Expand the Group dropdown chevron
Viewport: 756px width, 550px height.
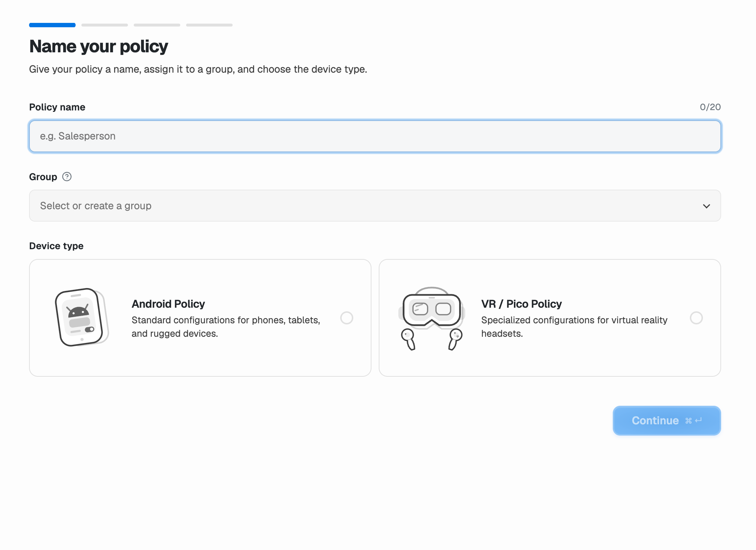coord(707,206)
